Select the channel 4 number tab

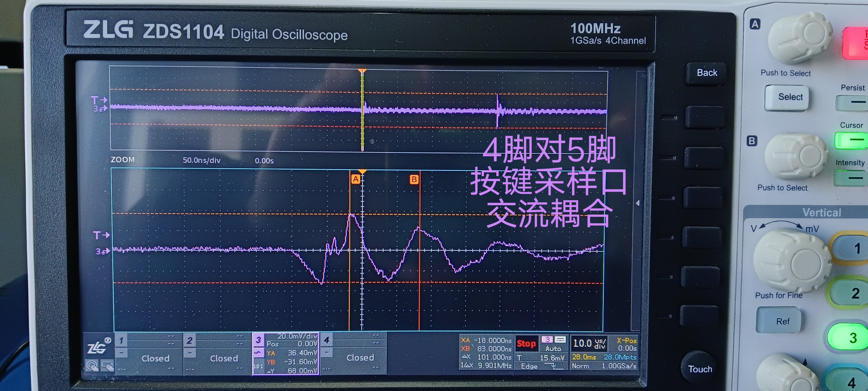tap(326, 340)
